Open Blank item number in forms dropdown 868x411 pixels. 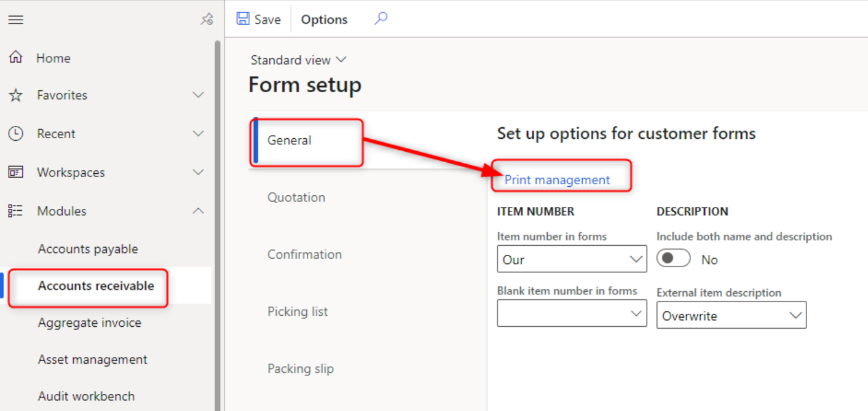572,313
